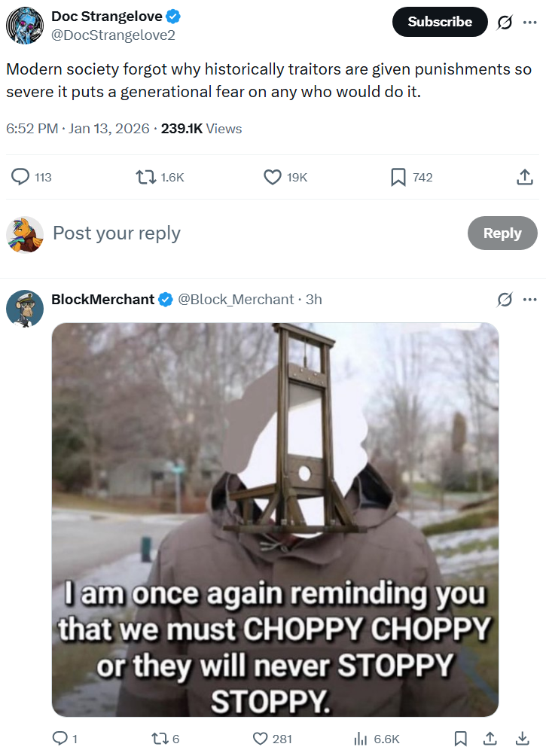Open Doc Strangelove profile avatar
546x756 pixels.
pyautogui.click(x=25, y=25)
